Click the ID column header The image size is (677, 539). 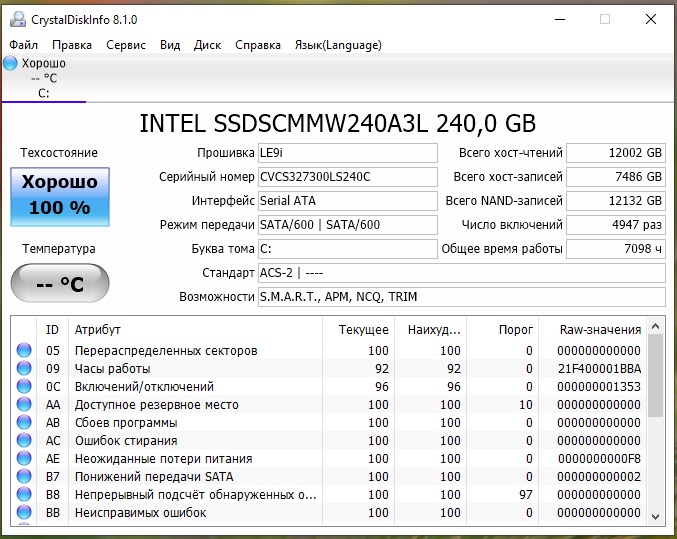[52, 330]
